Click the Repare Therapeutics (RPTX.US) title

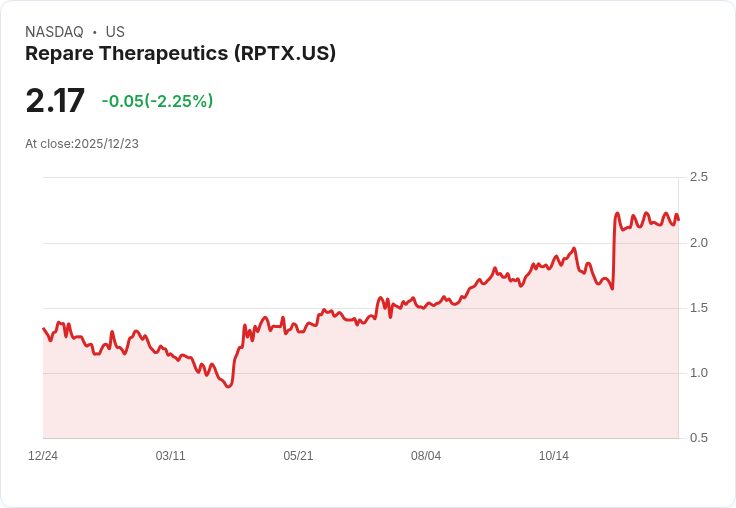pyautogui.click(x=181, y=54)
